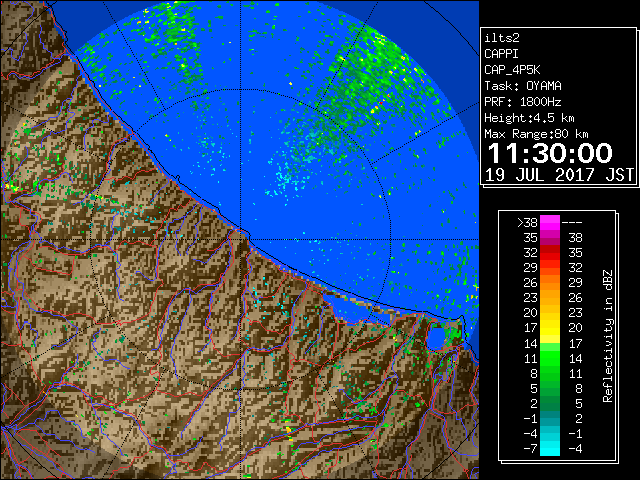Click the small blue lagoon on the east coast
This screenshot has width=640, height=480.
tap(435, 338)
